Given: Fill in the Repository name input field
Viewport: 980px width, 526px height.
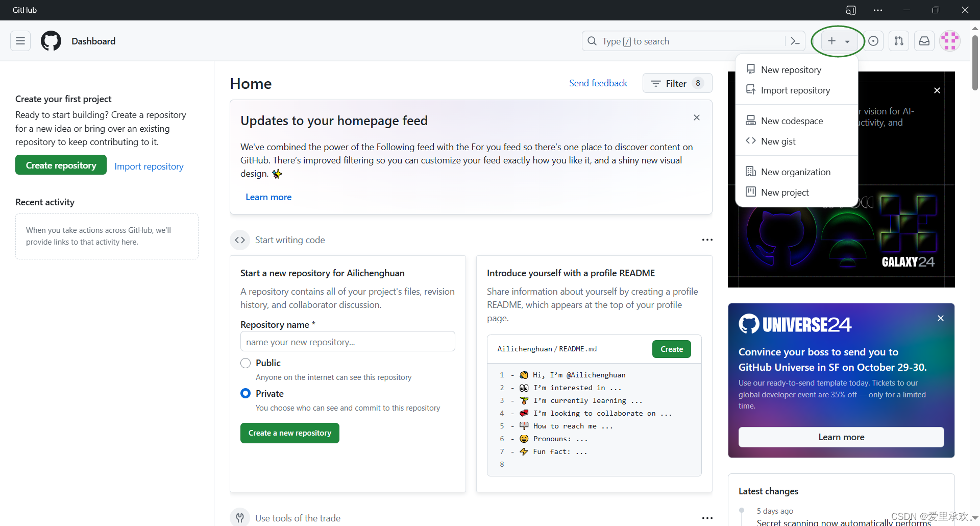Looking at the screenshot, I should [348, 342].
